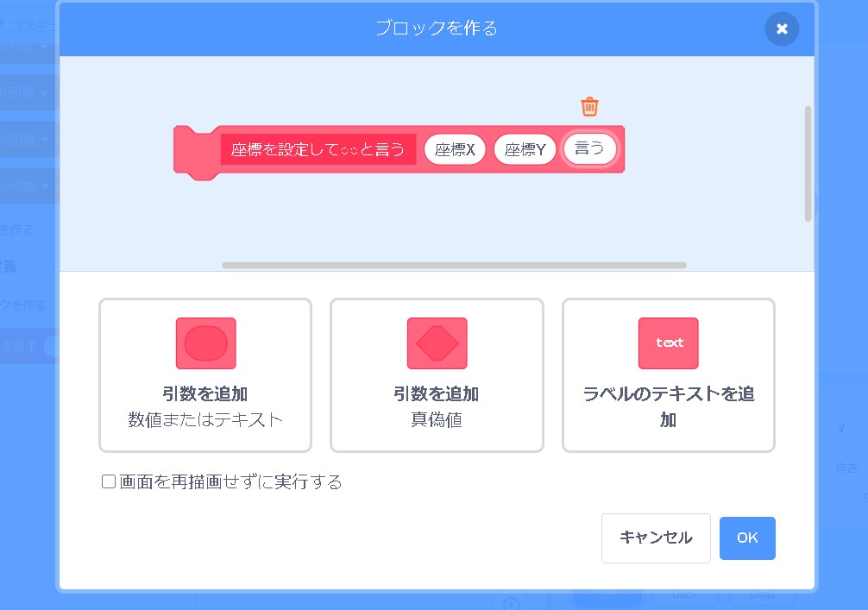This screenshot has width=868, height=610.
Task: Close the ブロックを作る dialog with the X
Action: (x=782, y=28)
